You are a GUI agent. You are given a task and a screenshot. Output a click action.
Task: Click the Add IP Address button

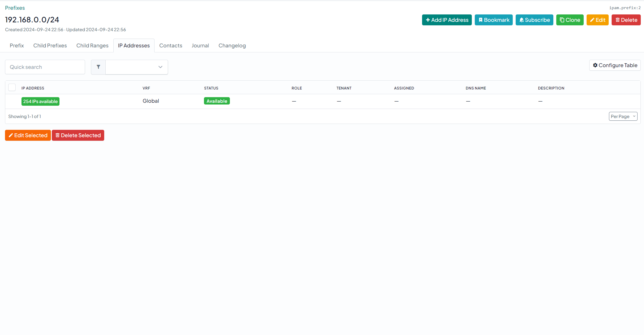pos(447,20)
